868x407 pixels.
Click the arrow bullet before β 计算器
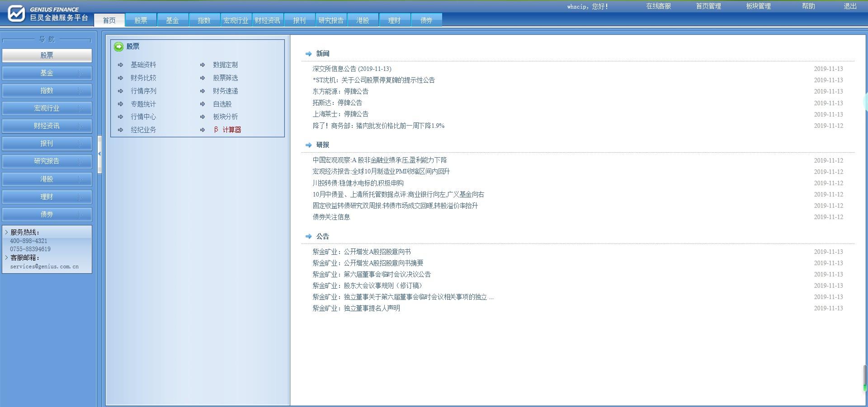[x=203, y=130]
